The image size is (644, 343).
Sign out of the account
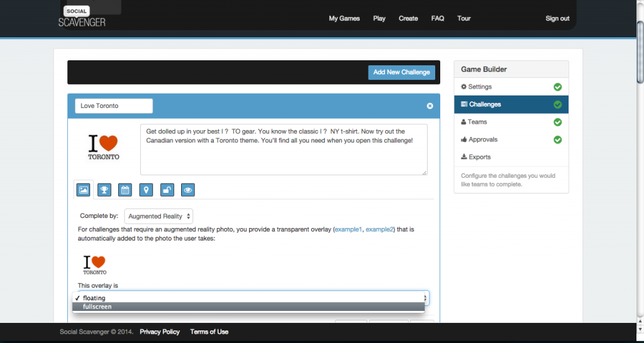click(557, 18)
